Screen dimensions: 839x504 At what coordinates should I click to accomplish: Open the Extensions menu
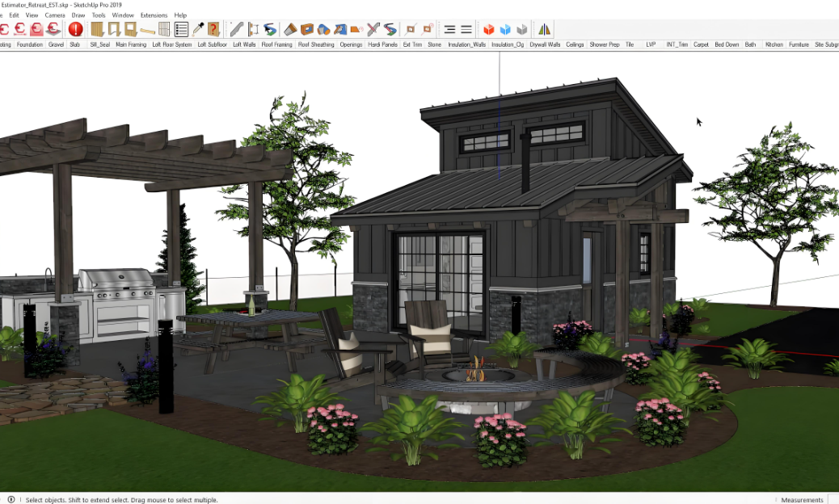click(x=153, y=15)
